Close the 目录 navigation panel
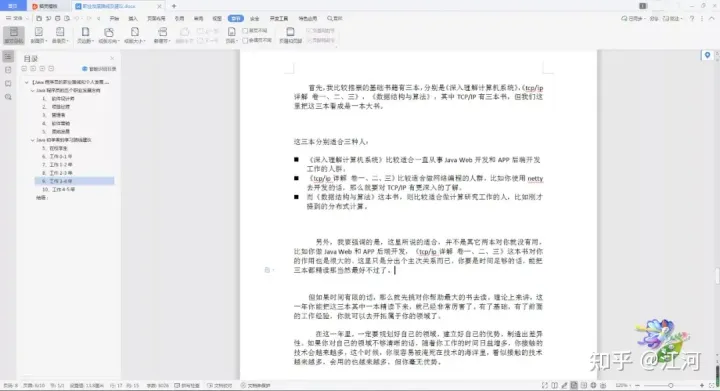The image size is (720, 391). point(112,58)
